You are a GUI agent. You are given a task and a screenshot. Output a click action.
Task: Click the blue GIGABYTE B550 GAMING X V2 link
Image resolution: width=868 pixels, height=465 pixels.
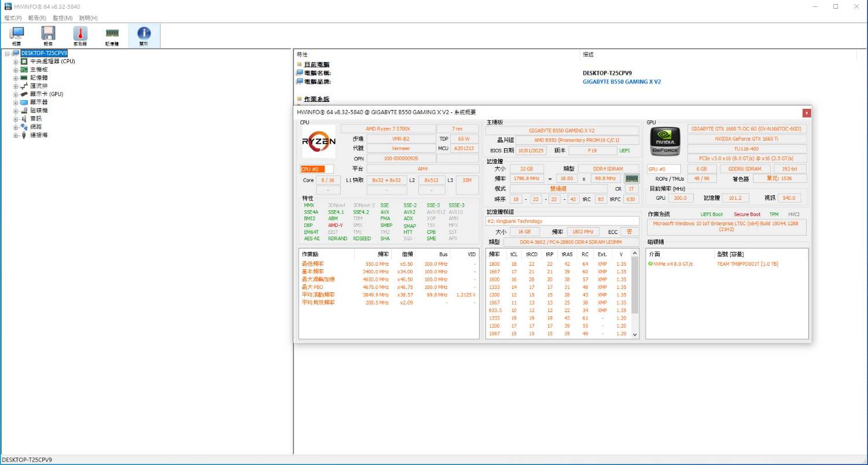(621, 82)
